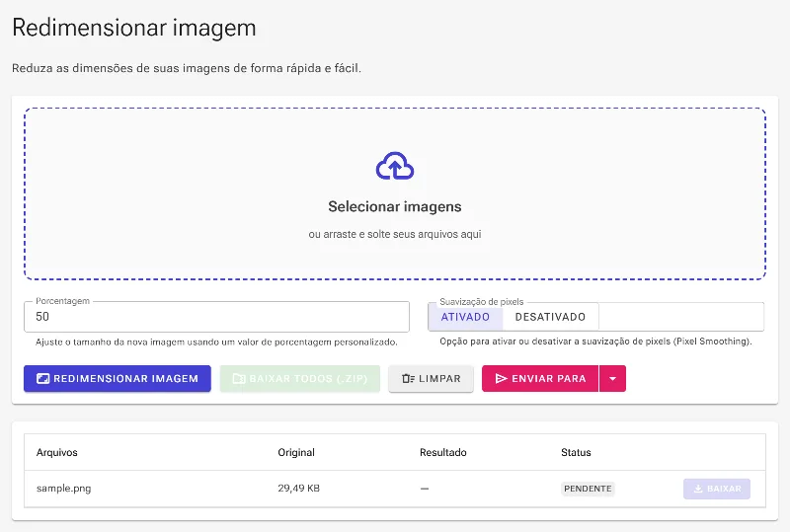Click the Arquivos column header
790x532 pixels.
tap(57, 452)
